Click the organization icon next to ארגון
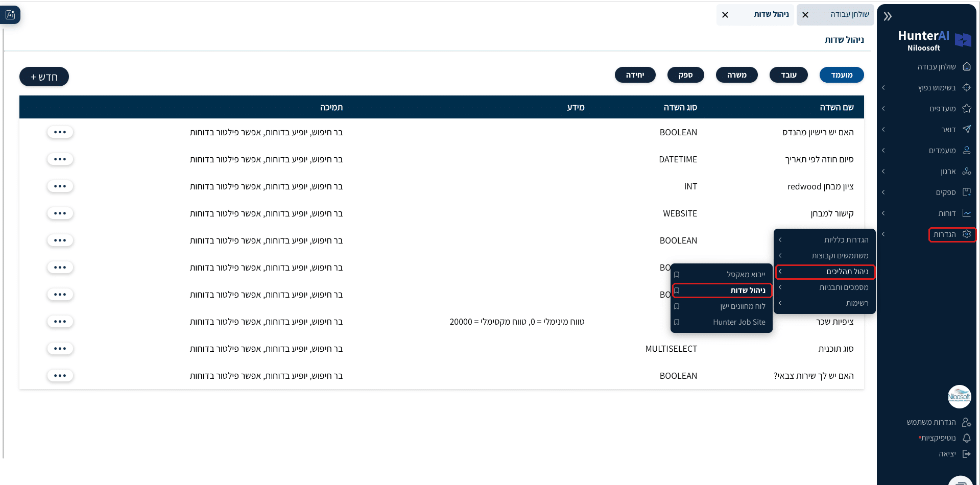Image resolution: width=980 pixels, height=485 pixels. [x=966, y=171]
